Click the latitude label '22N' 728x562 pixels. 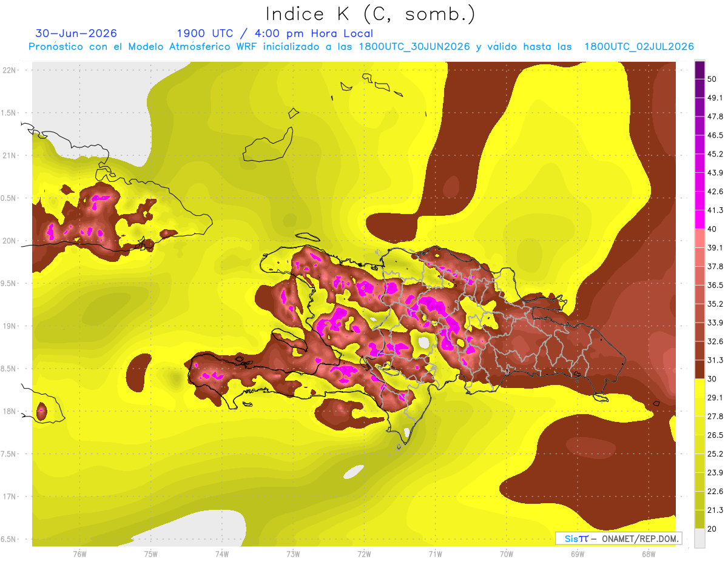[9, 70]
